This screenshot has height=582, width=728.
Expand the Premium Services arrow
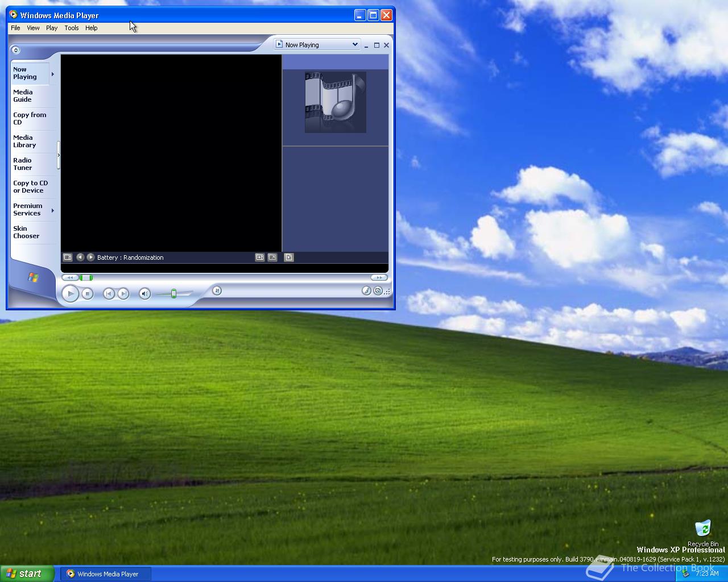point(53,210)
